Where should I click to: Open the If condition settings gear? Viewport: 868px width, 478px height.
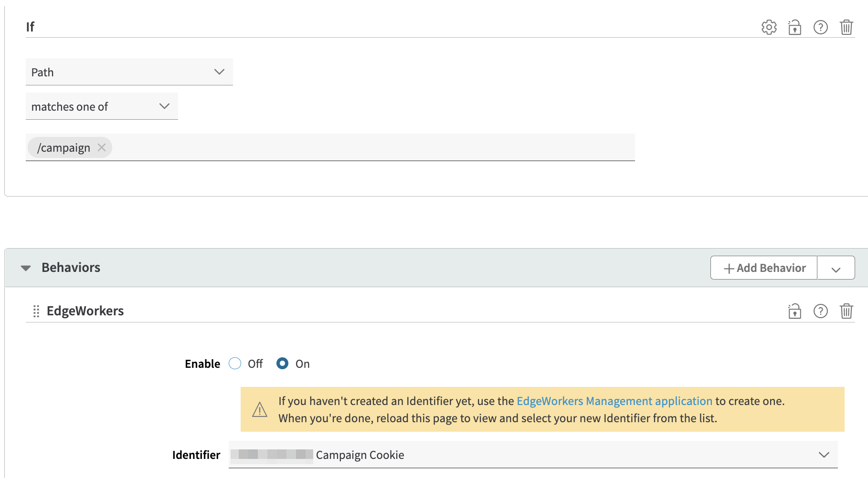coord(769,27)
